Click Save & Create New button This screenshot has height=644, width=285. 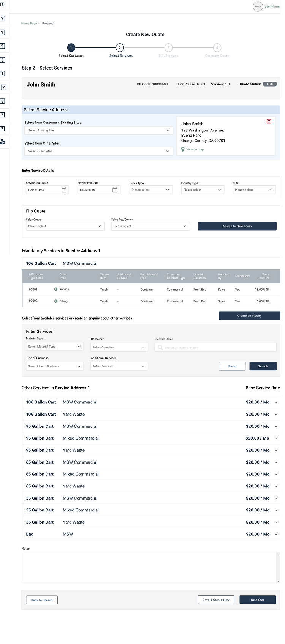[216, 600]
